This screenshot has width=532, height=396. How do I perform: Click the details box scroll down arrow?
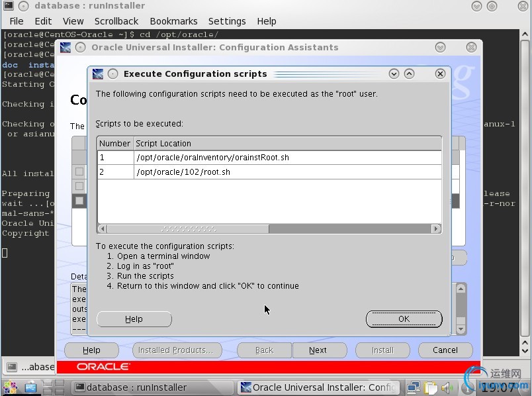tap(461, 328)
